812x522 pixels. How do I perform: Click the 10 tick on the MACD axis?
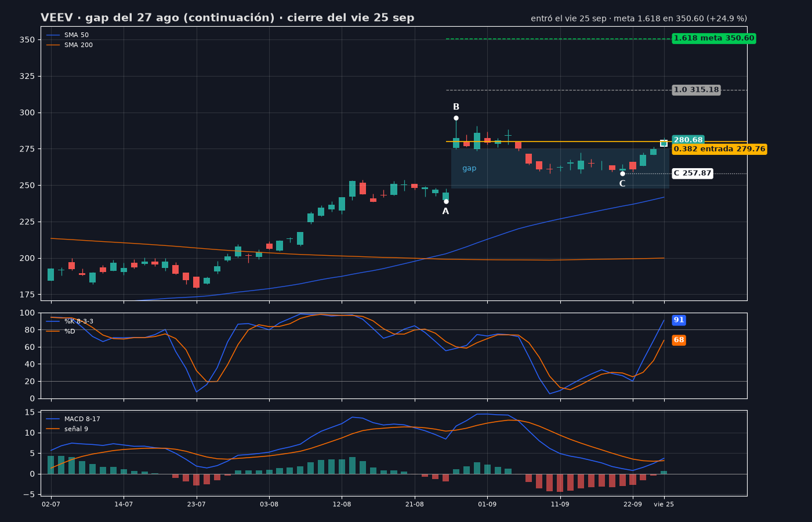(x=30, y=433)
